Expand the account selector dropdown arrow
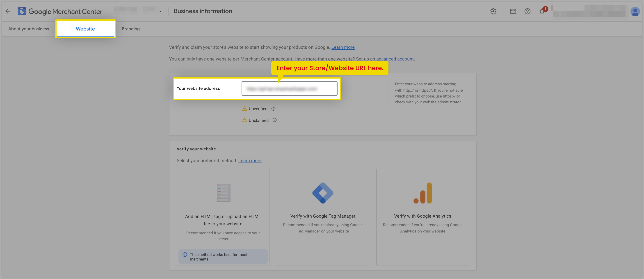The image size is (644, 279). click(x=160, y=11)
